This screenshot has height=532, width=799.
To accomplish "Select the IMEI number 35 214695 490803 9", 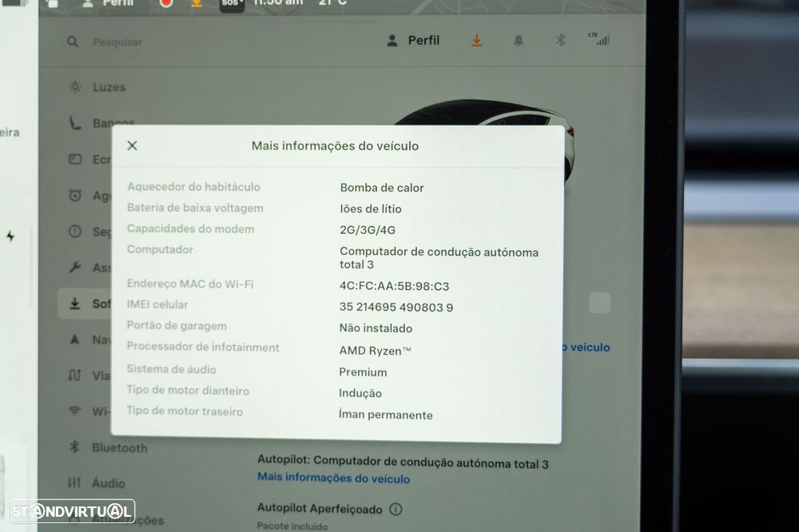I will click(x=396, y=308).
